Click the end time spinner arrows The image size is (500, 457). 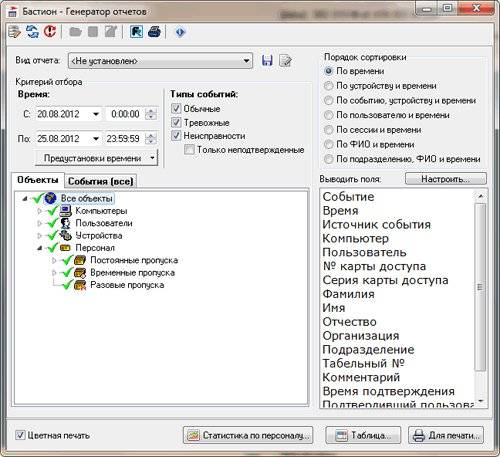pos(151,138)
